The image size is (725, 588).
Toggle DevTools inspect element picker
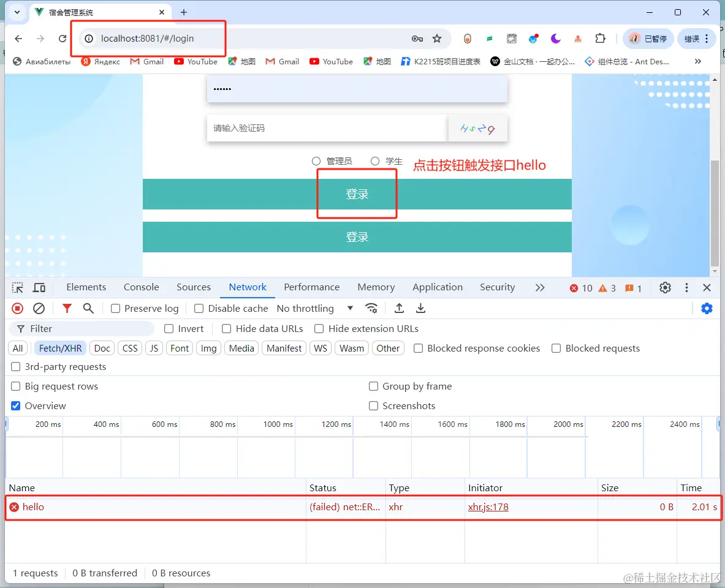click(18, 287)
